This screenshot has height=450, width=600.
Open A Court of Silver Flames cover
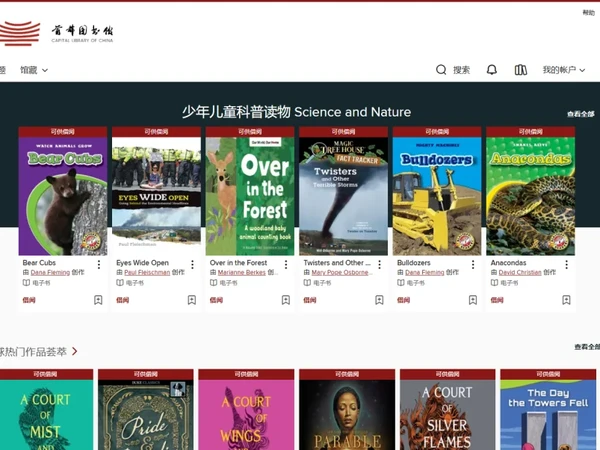point(448,415)
